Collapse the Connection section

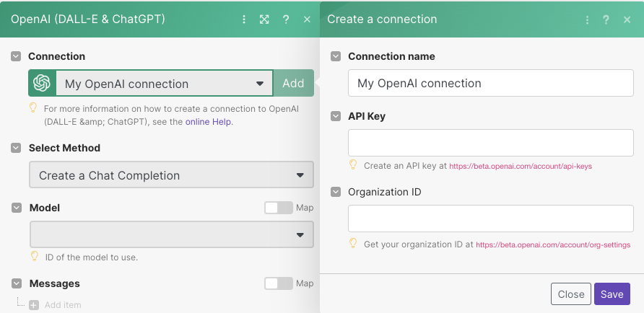click(x=16, y=56)
